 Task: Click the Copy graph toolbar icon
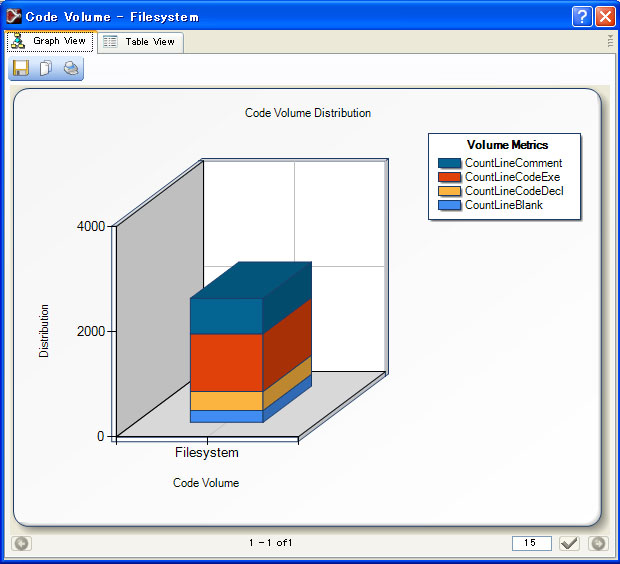[46, 68]
